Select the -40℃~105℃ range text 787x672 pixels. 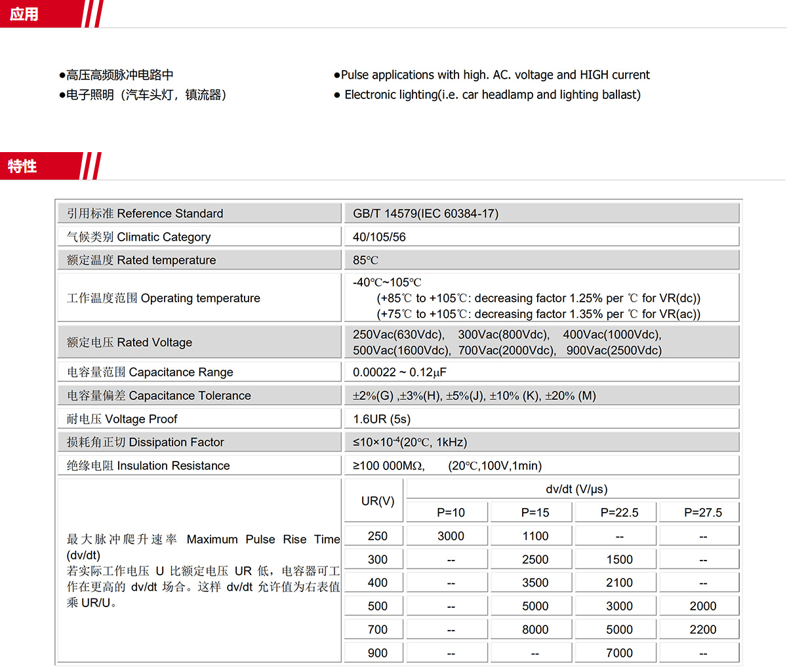(387, 282)
